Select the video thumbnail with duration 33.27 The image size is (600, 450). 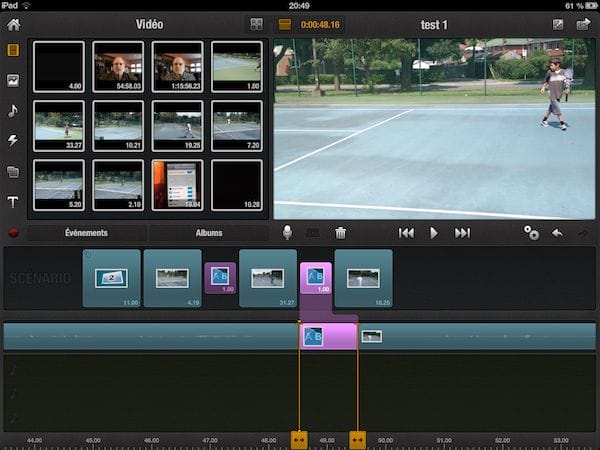click(x=58, y=125)
